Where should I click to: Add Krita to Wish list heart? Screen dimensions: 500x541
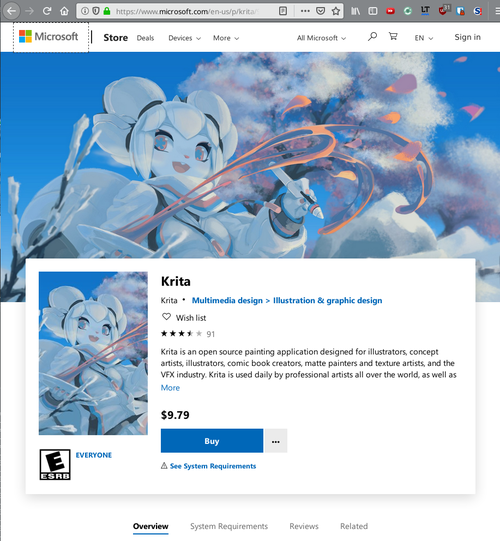tap(166, 317)
